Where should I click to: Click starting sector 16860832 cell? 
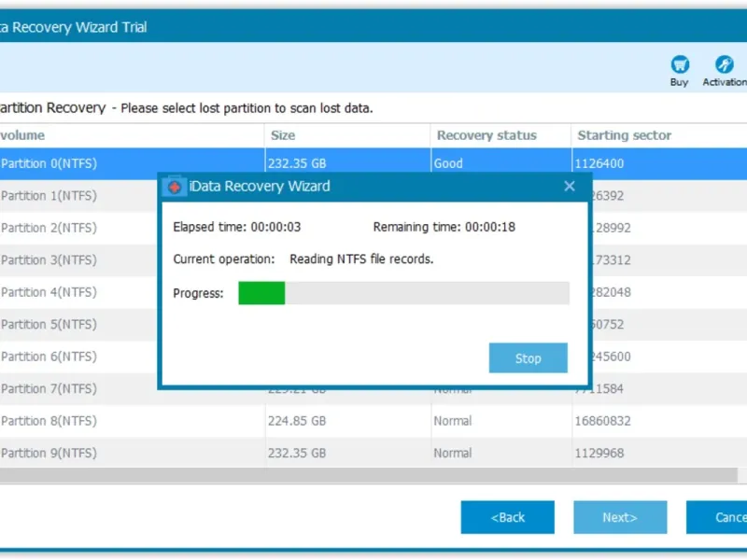660,421
